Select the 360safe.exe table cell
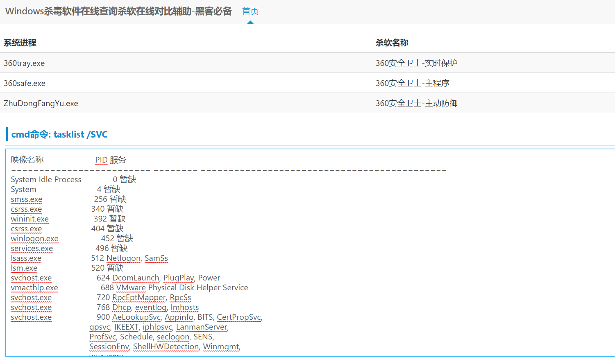Image resolution: width=615 pixels, height=364 pixels. coord(25,83)
